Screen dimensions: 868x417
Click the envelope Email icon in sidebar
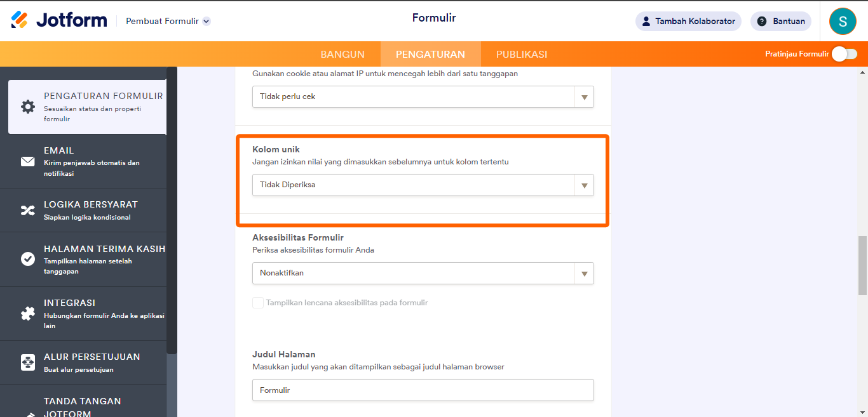[28, 161]
